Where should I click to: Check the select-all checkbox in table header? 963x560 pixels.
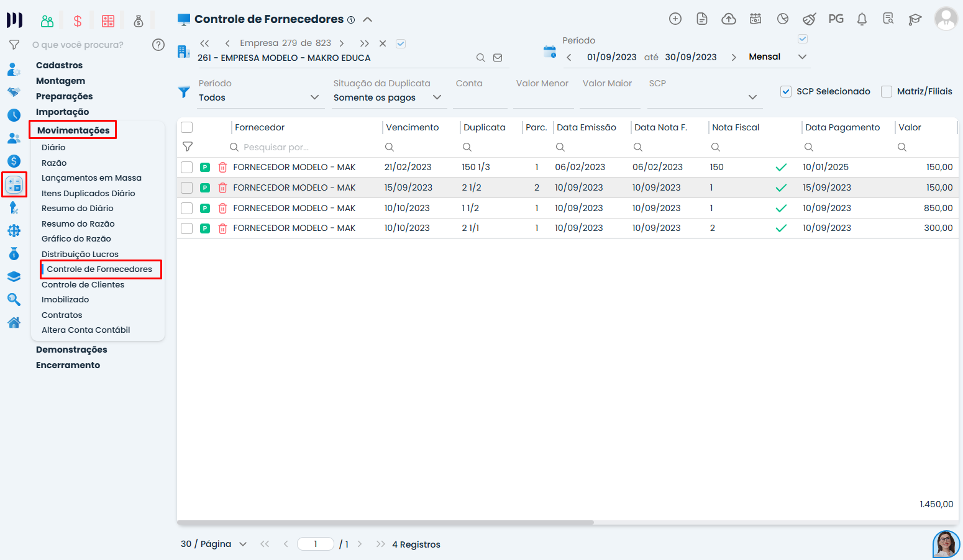(187, 127)
